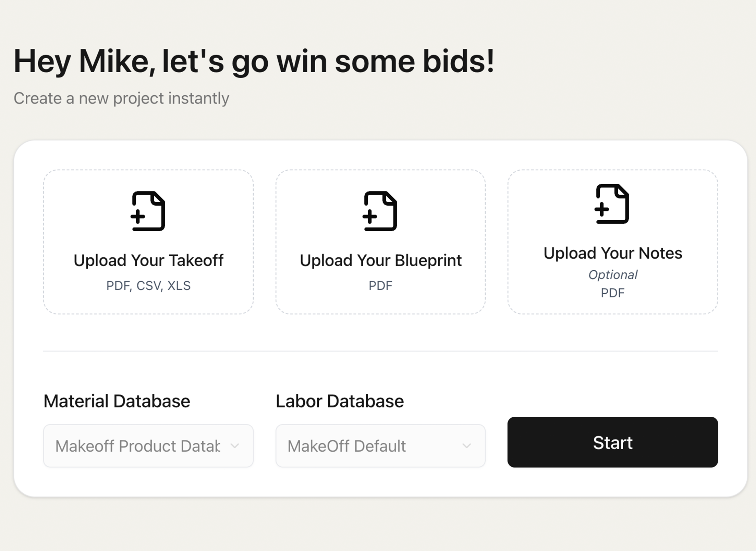Click the PDF label under Notes
756x551 pixels.
(613, 293)
